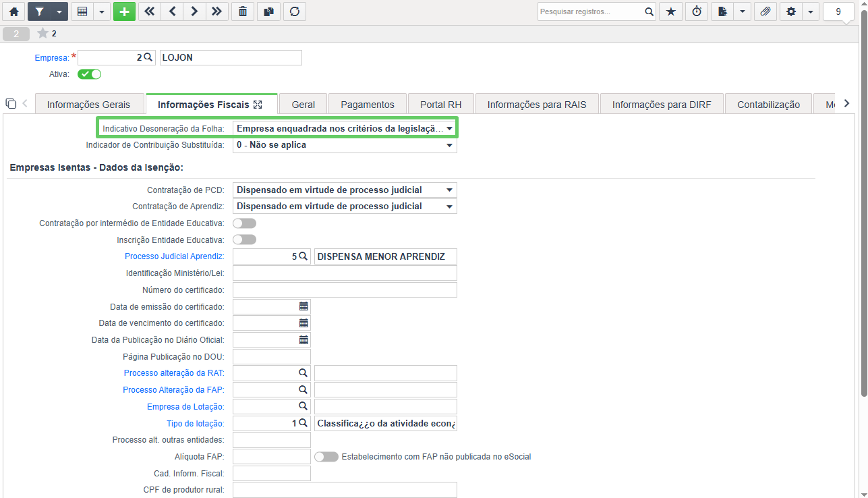Click the Empresa field link label

[51, 58]
